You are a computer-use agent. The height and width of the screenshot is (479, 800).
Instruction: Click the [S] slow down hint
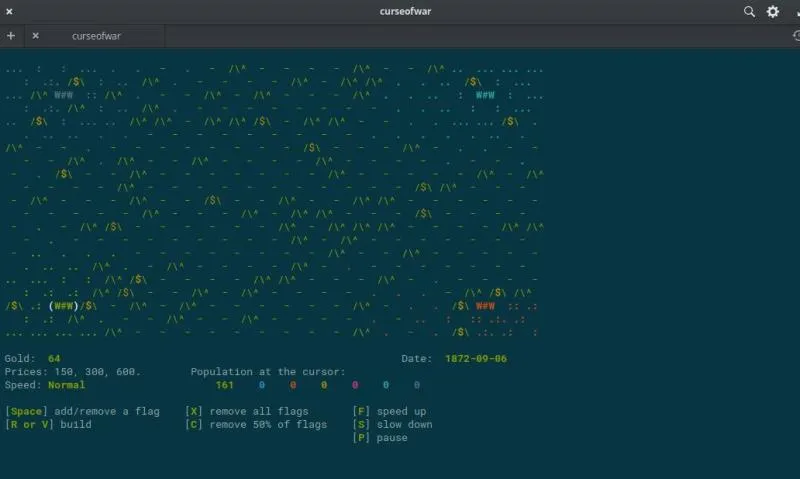tap(392, 424)
